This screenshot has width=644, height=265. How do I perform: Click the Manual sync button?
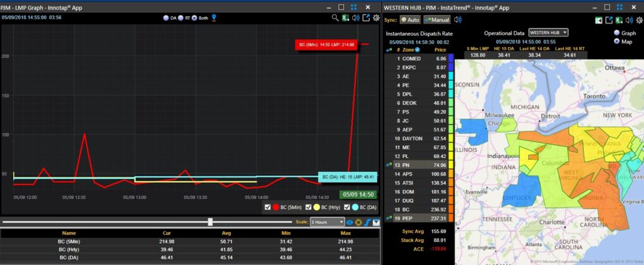click(437, 20)
